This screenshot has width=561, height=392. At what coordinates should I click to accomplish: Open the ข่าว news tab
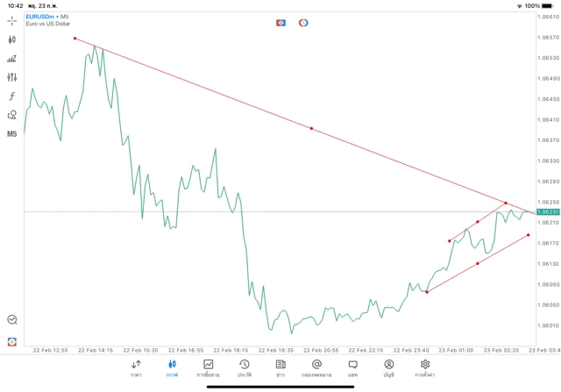(280, 367)
